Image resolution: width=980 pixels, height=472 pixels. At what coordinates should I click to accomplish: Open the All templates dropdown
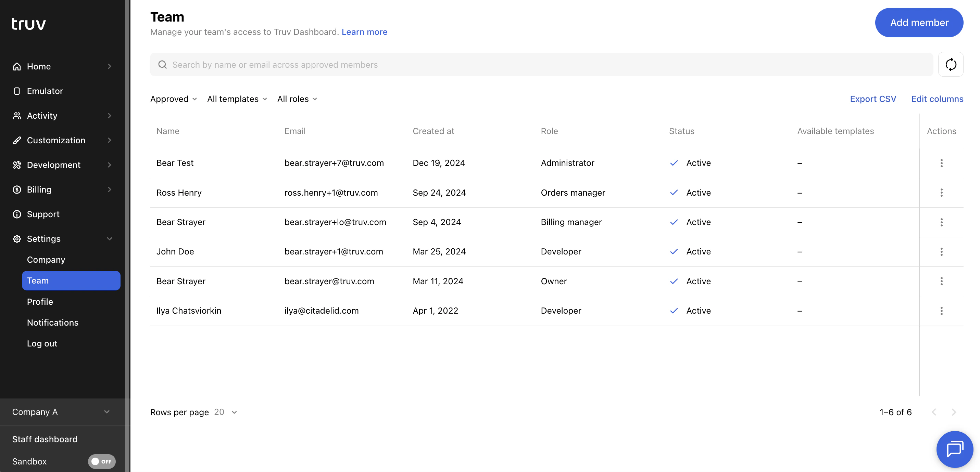(237, 99)
